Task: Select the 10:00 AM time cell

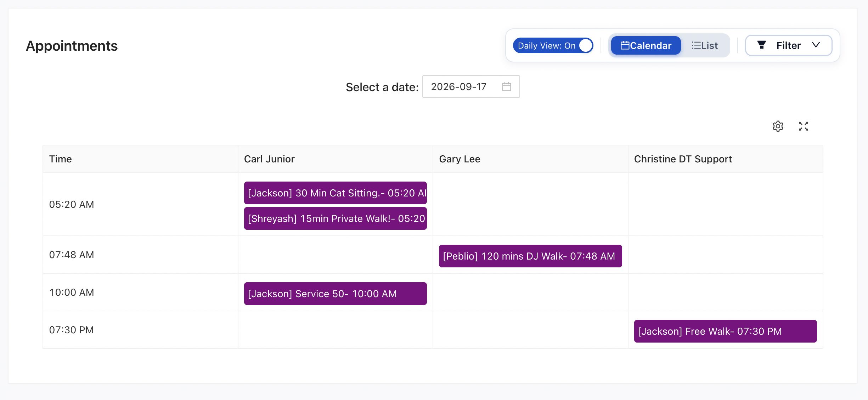Action: [x=140, y=292]
